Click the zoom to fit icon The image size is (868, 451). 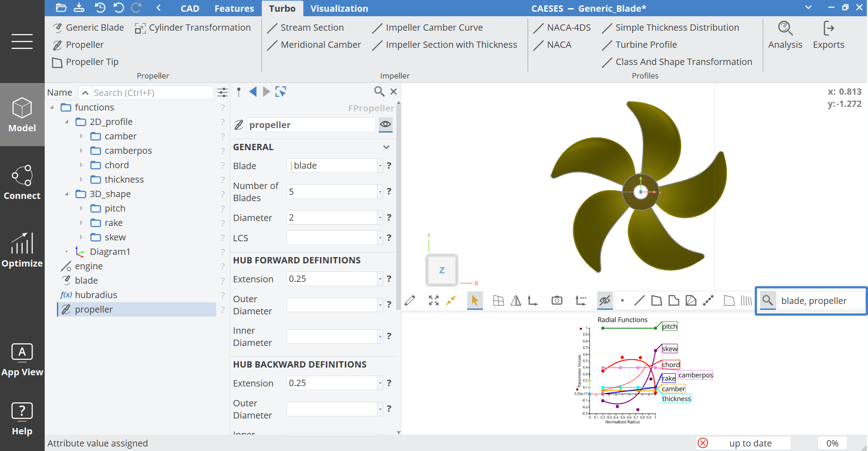[x=434, y=301]
